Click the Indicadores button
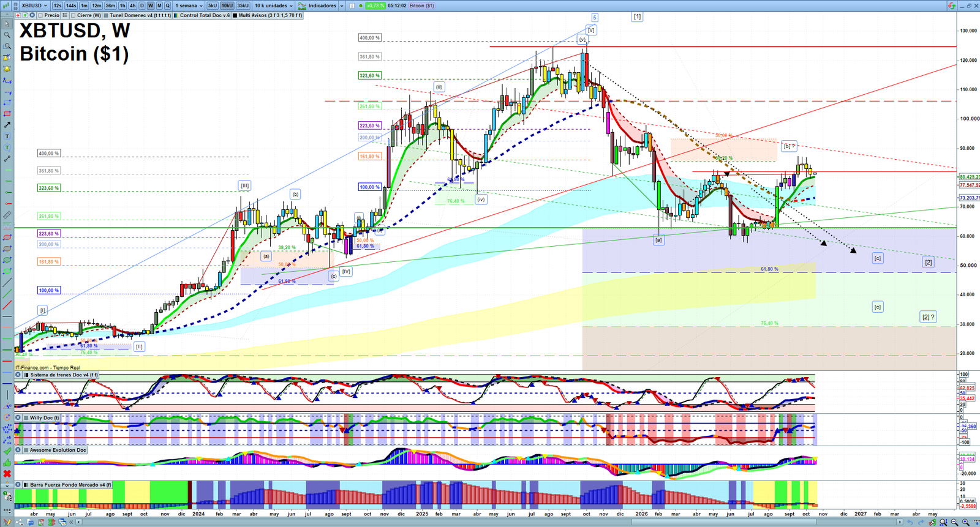Image resolution: width=980 pixels, height=527 pixels. tap(322, 6)
